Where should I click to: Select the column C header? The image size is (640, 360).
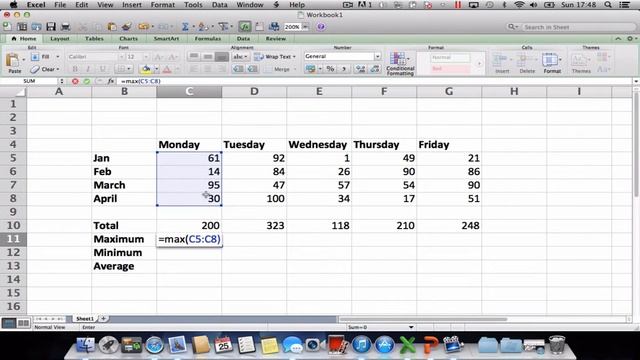point(189,91)
